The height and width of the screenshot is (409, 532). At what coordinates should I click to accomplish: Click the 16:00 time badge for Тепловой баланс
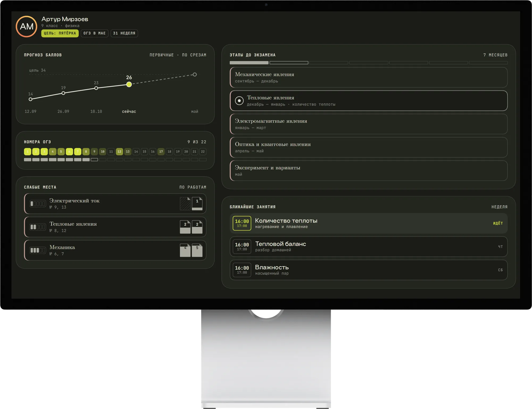pyautogui.click(x=242, y=247)
